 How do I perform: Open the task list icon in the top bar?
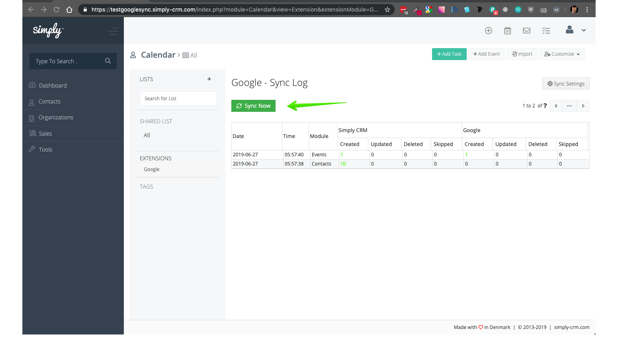click(546, 30)
